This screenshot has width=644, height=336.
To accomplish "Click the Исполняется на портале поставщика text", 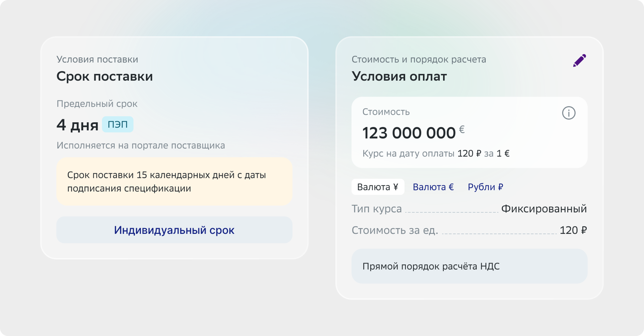I will coord(141,145).
